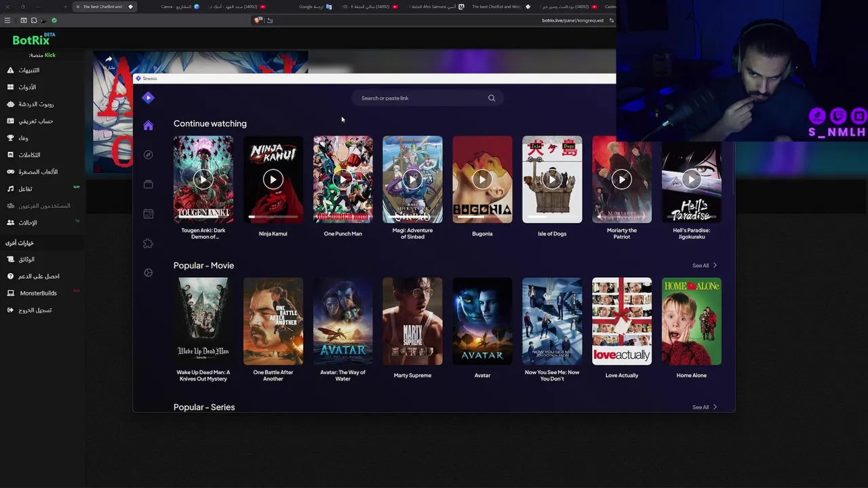The image size is (868, 488).
Task: Open Stremio Discover compass icon
Action: click(148, 155)
